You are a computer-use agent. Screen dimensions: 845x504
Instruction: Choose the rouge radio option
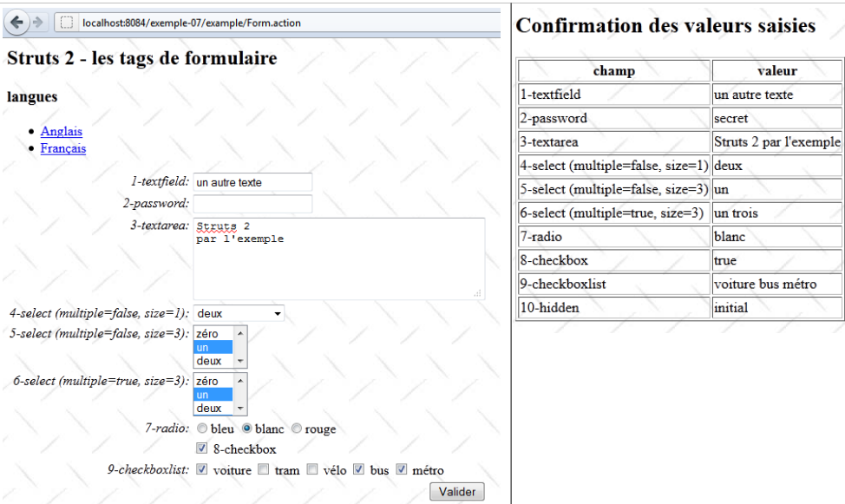(297, 429)
